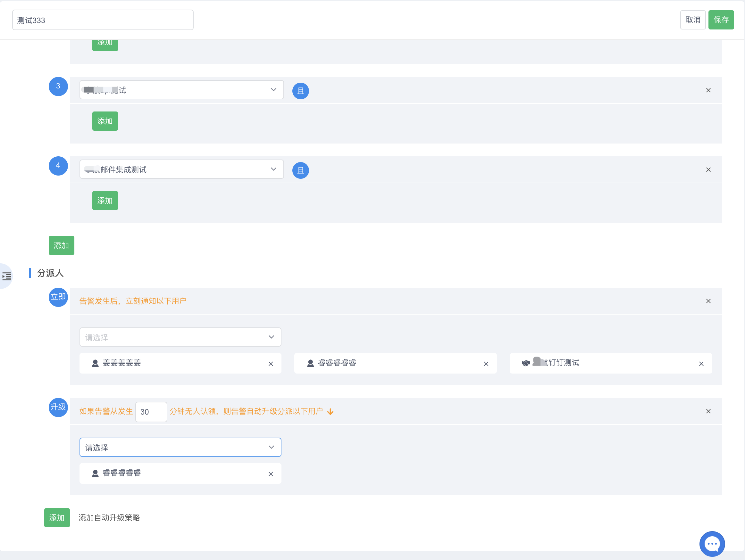Open 请选择 dropdown under immediate notification
This screenshot has width=745, height=560.
coord(180,337)
